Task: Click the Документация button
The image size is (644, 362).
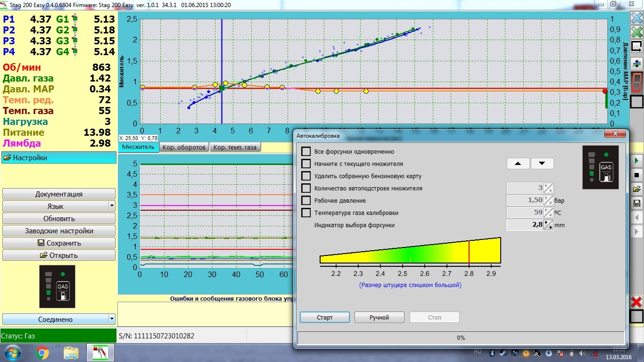Action: point(59,194)
